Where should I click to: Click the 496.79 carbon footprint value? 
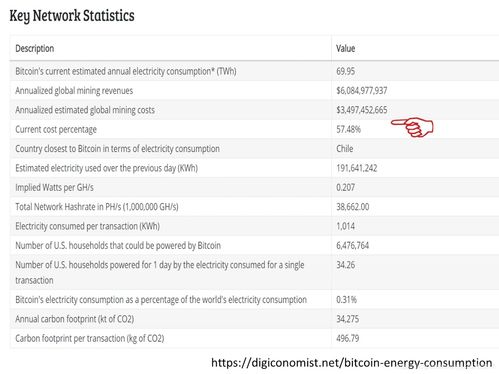tap(348, 338)
